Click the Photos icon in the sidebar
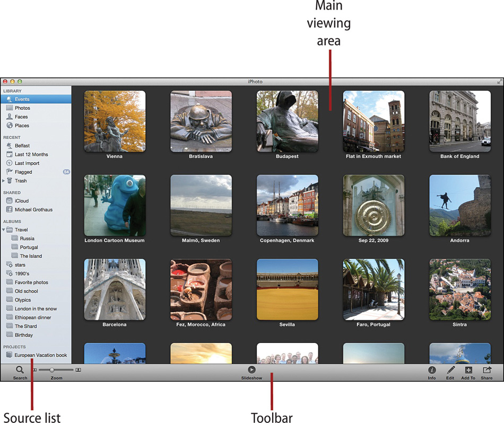The image size is (504, 423). coord(10,108)
